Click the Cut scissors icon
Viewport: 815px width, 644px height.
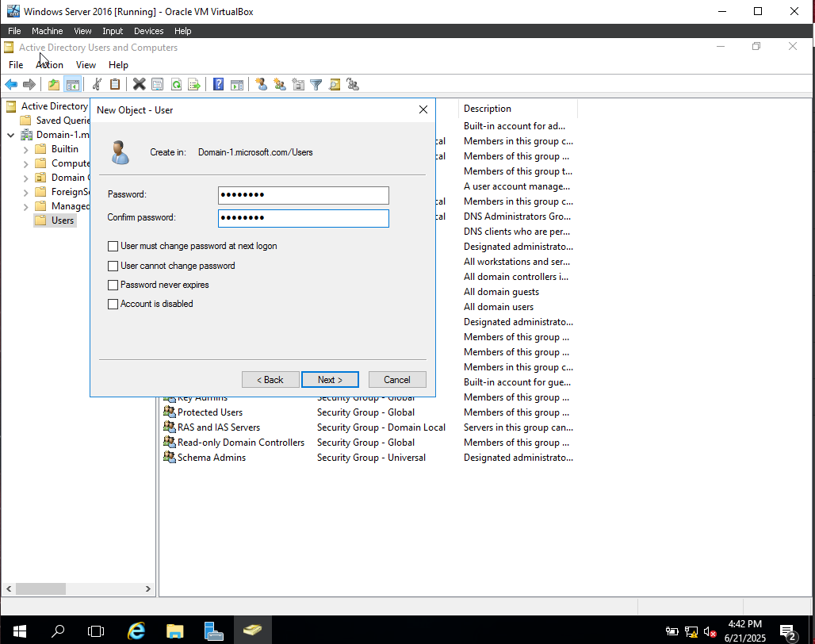click(97, 84)
